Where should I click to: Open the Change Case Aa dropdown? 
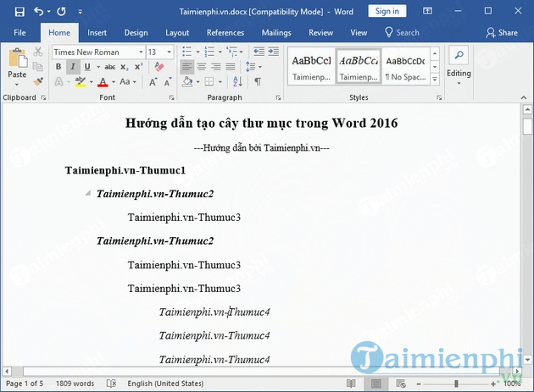point(128,81)
